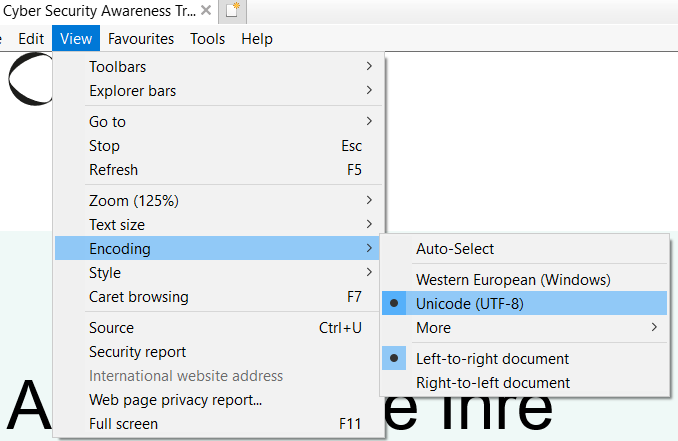Select Western European (Windows) encoding
The height and width of the screenshot is (441, 678).
point(513,279)
